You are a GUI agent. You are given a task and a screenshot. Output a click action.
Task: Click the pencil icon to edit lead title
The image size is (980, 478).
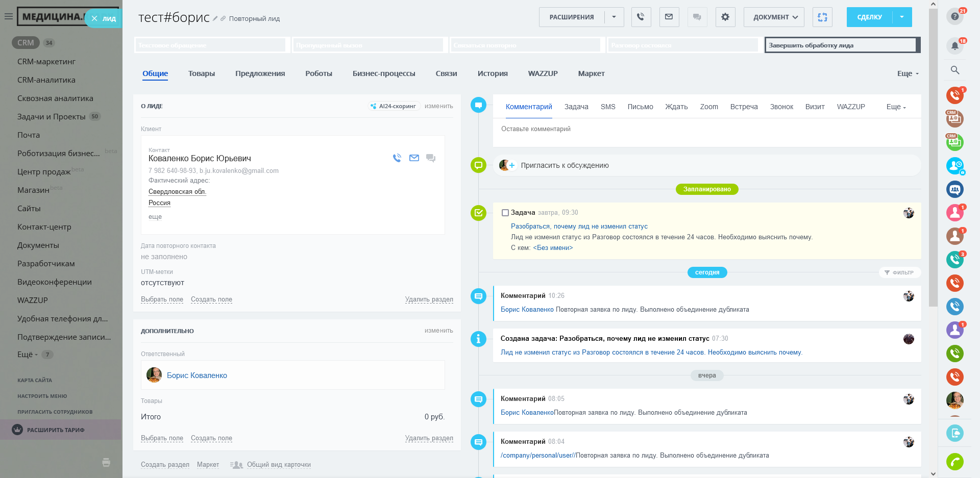click(215, 18)
